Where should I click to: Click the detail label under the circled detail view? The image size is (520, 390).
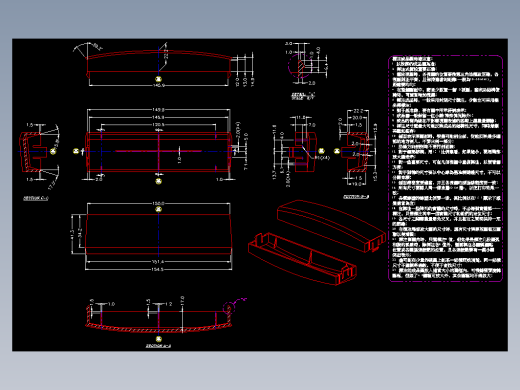click(303, 96)
